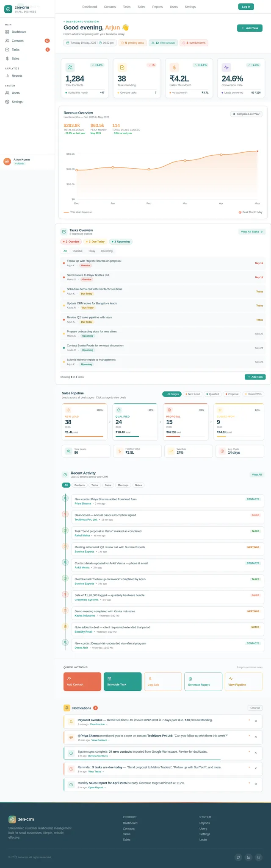Screen dimensions: 271x868
Task: Click the Conversion Rate pulse icon
Action: (226, 67)
